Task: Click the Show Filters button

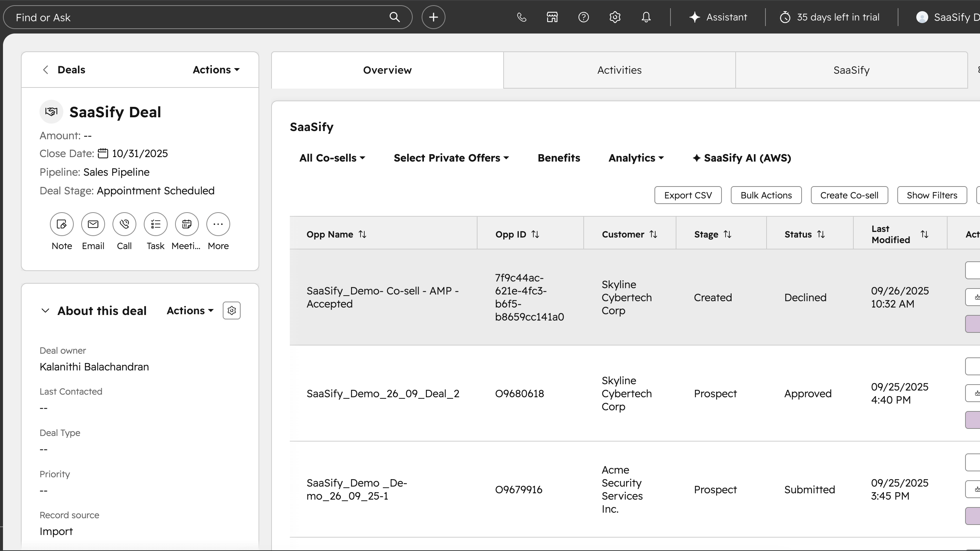Action: point(932,195)
